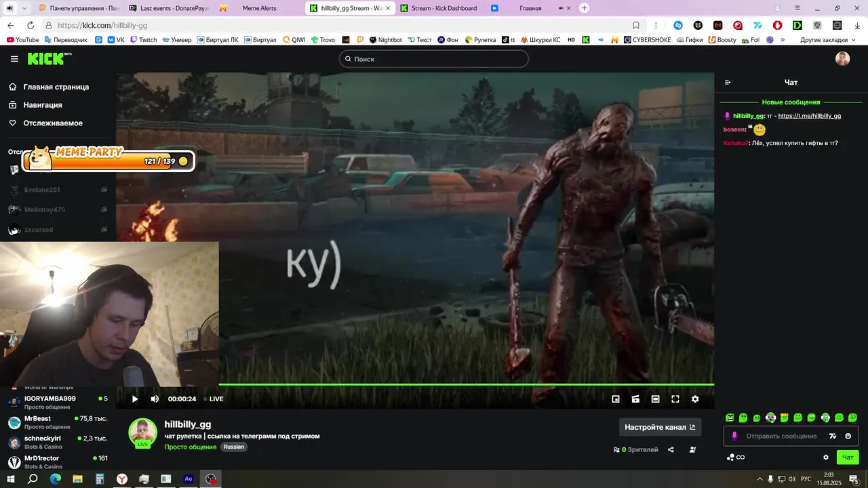The image size is (868, 488).
Task: Open the user avatar menu
Action: (x=842, y=59)
